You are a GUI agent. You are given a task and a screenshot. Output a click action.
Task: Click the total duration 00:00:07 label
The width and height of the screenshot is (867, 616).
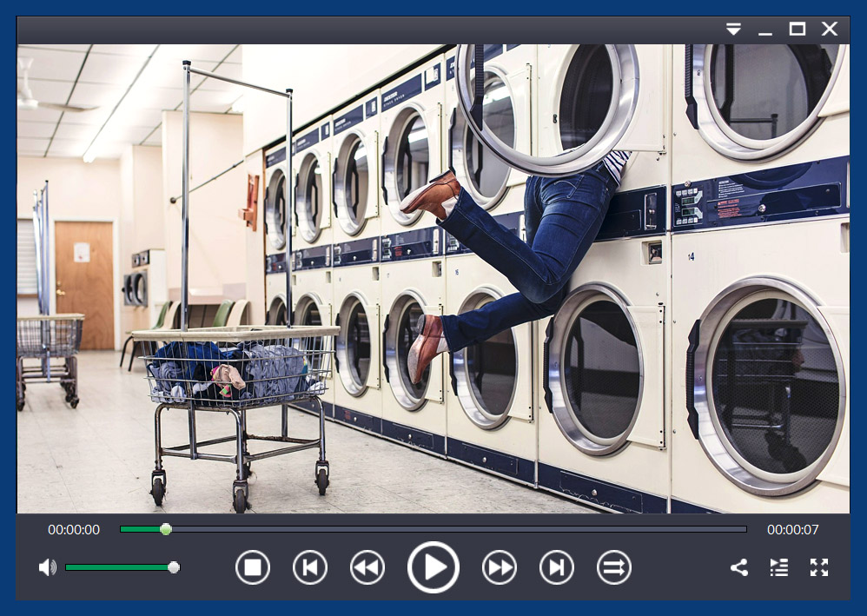[x=792, y=529]
